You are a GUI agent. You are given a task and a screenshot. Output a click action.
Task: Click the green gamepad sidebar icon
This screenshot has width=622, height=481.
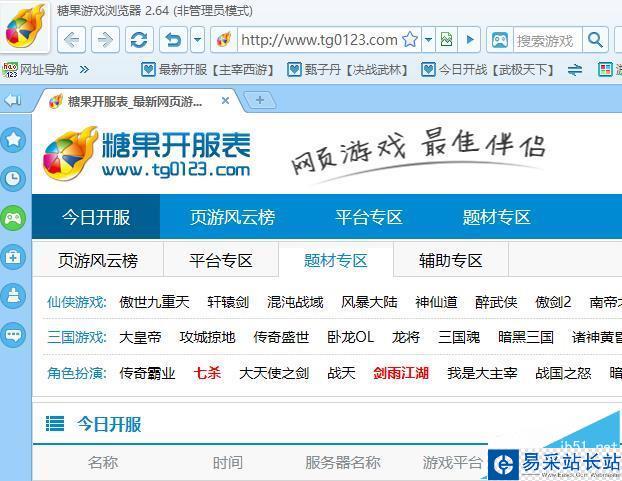(x=13, y=218)
